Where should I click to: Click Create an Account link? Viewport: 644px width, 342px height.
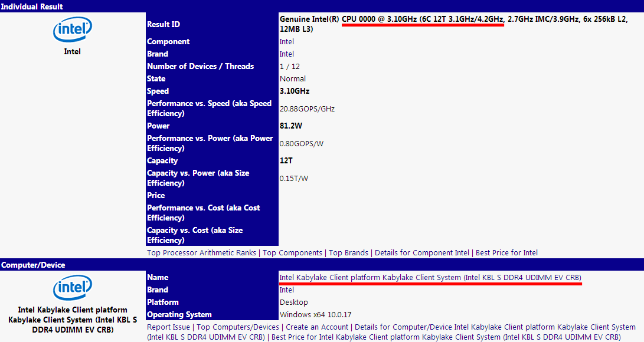coord(317,327)
